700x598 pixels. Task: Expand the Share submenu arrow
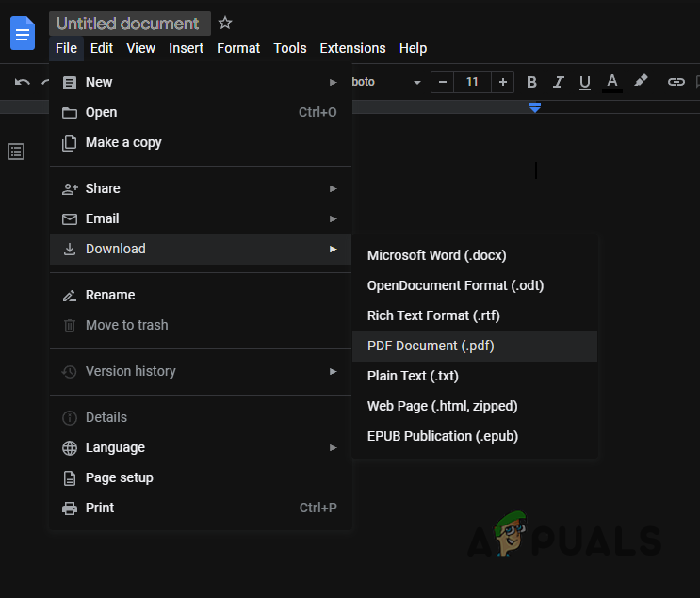click(x=333, y=188)
